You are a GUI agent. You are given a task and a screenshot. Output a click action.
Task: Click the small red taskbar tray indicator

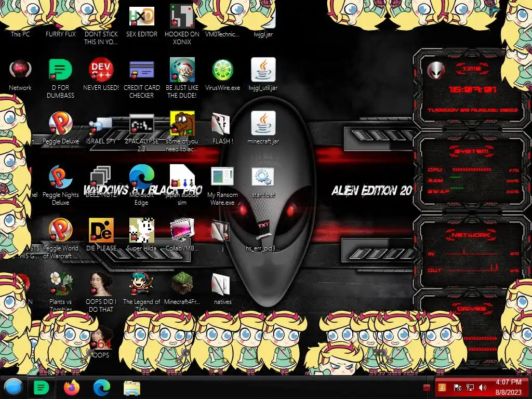[427, 388]
